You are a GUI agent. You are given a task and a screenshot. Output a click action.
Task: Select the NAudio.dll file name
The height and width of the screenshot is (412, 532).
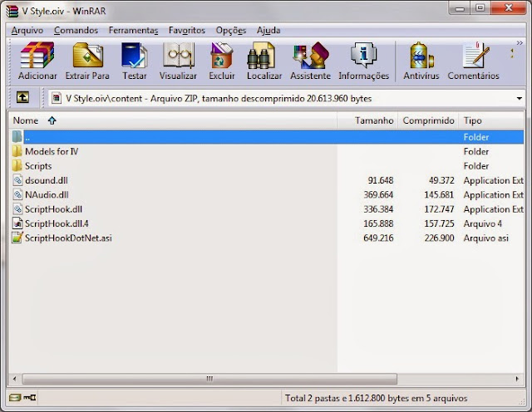(47, 194)
